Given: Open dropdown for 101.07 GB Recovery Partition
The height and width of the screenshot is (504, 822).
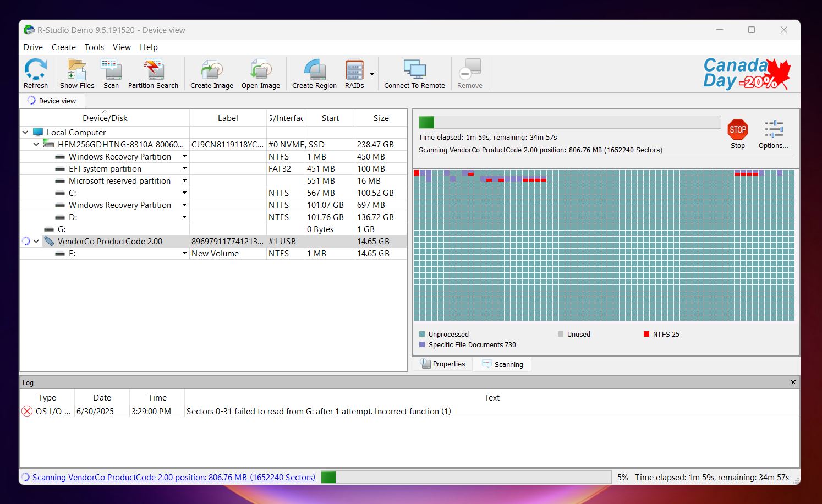Looking at the screenshot, I should coord(184,205).
